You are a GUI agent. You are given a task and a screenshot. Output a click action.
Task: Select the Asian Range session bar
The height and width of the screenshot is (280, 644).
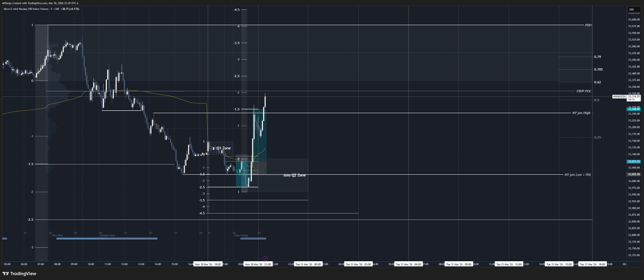[x=253, y=239]
